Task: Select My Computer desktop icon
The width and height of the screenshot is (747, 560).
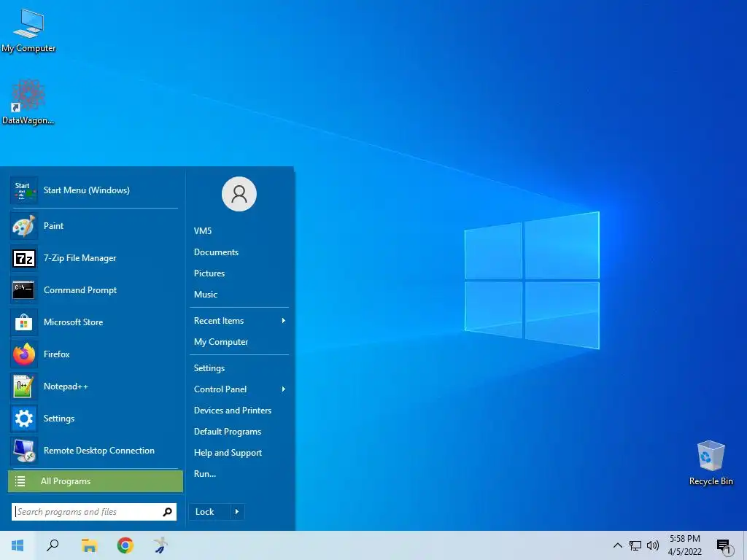Action: (28, 31)
